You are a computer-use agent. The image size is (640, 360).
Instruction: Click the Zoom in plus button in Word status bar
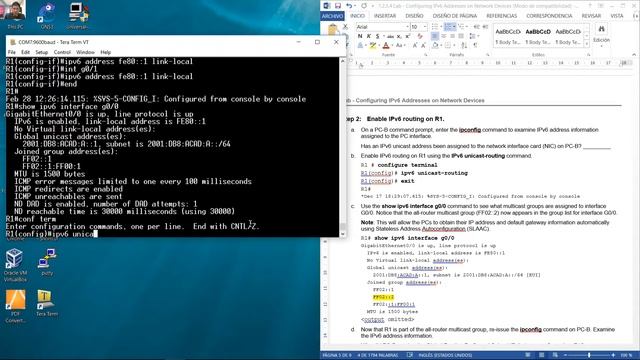click(x=613, y=356)
